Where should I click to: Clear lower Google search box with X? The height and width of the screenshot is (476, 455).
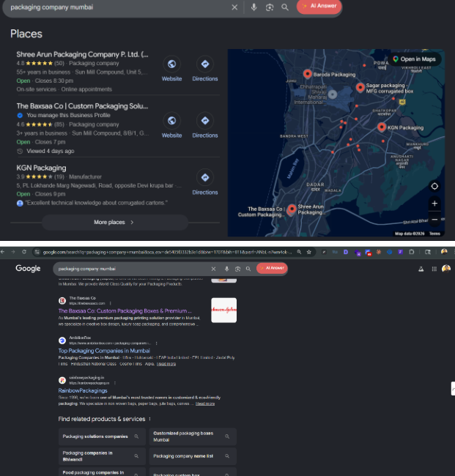(213, 269)
